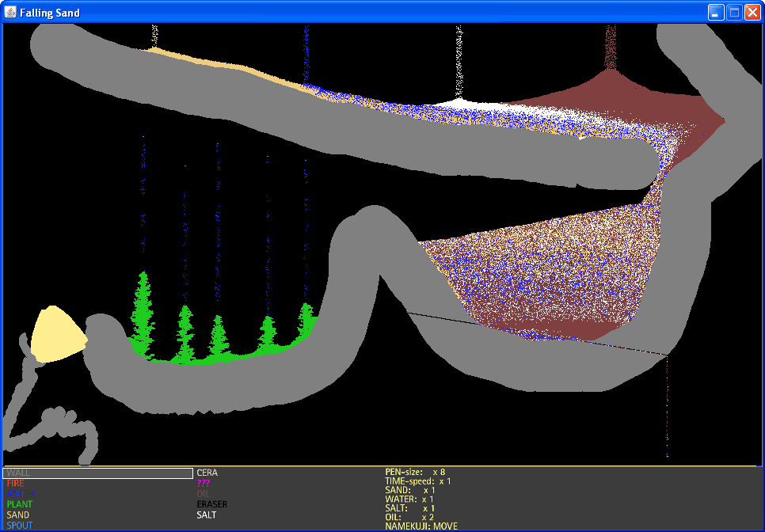
Task: Change the WATER spout rate
Action: click(x=409, y=500)
